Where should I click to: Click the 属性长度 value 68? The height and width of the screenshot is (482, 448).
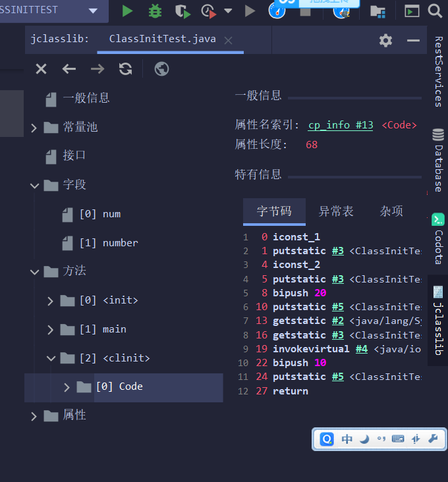tap(312, 145)
